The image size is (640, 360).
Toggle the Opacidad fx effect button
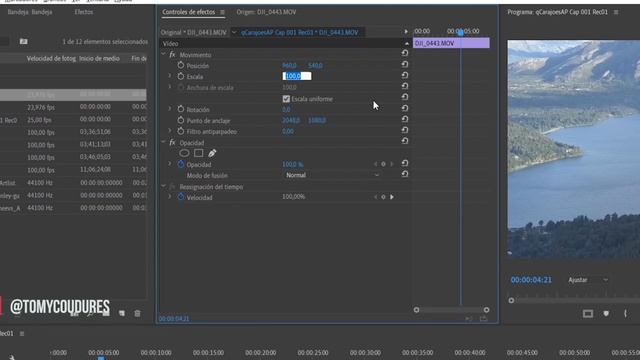click(172, 142)
